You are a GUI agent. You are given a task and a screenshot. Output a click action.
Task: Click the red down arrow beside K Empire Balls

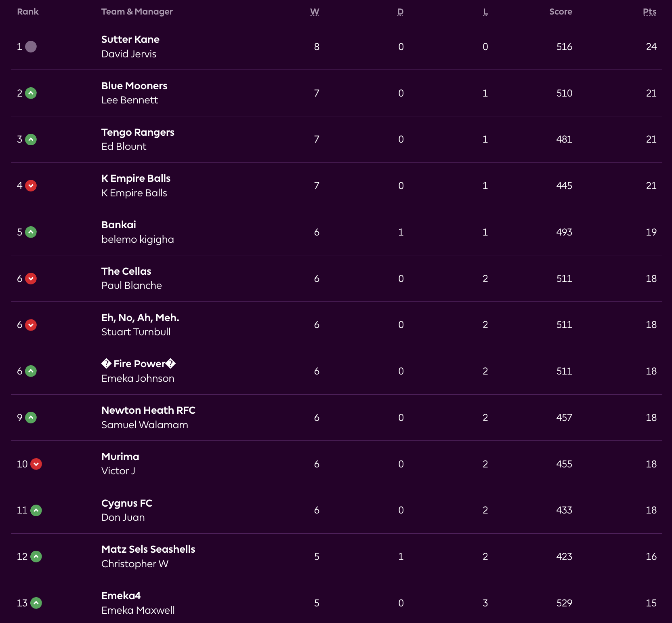[x=31, y=186]
